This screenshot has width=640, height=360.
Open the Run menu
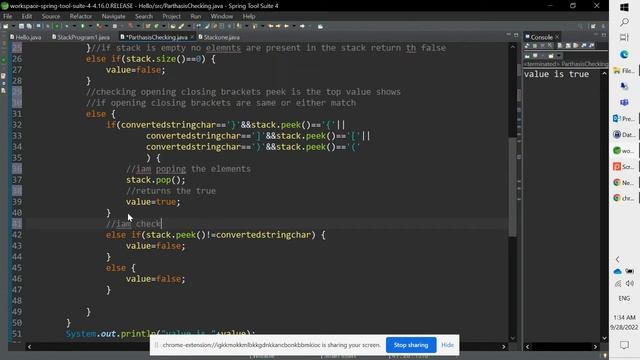[x=196, y=16]
